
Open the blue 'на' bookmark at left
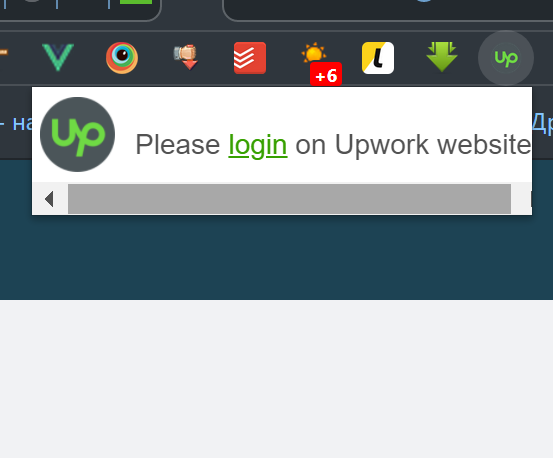pos(22,123)
